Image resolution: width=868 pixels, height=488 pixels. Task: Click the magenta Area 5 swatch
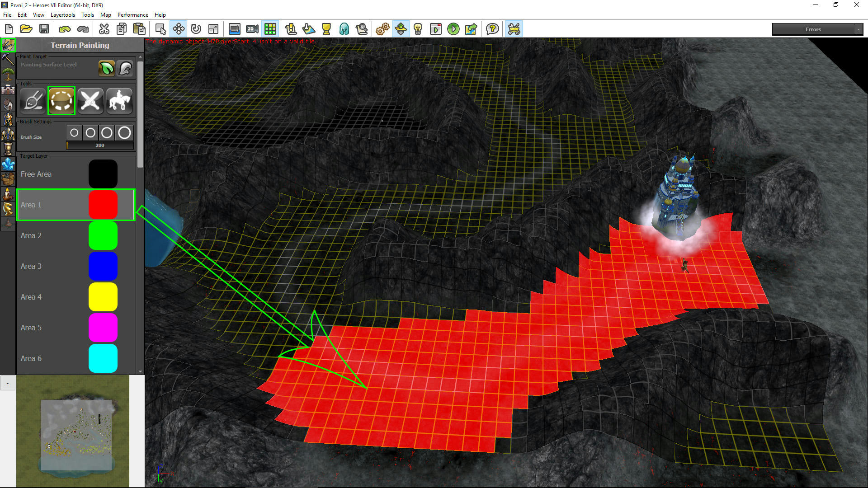click(x=103, y=328)
